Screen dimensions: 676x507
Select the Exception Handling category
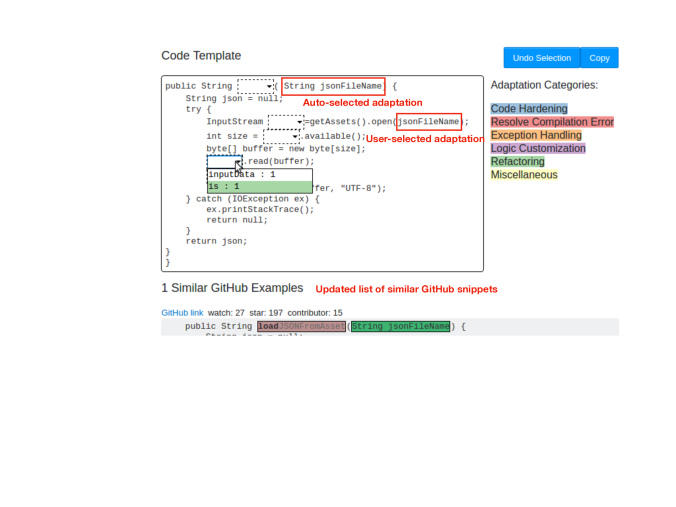536,135
